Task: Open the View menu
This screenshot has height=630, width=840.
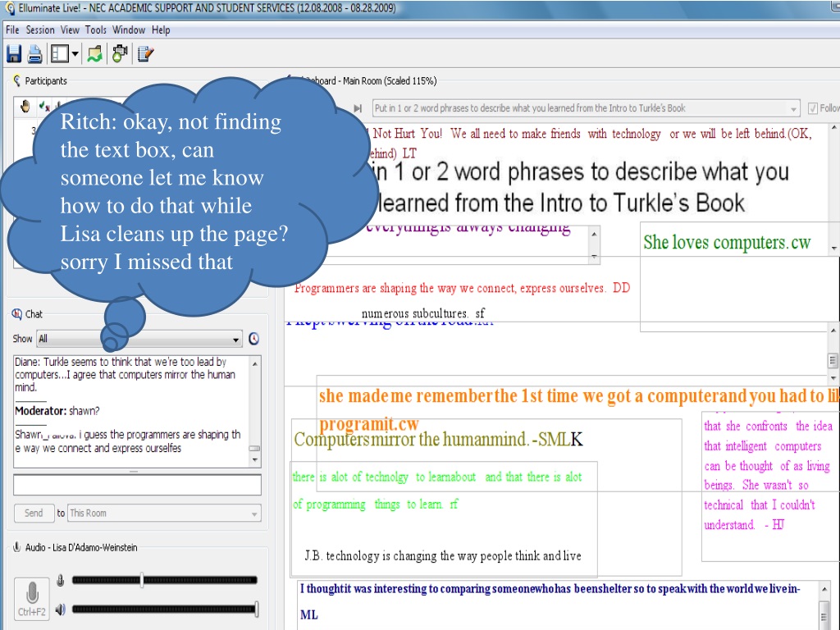Action: click(x=70, y=30)
